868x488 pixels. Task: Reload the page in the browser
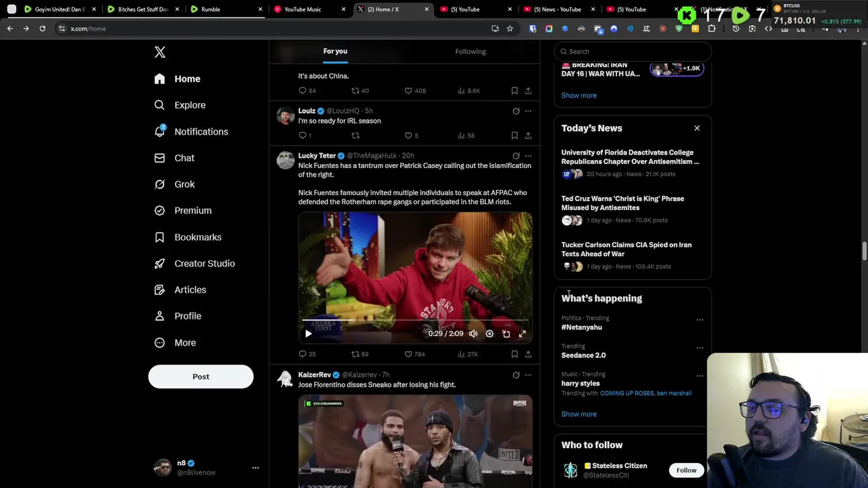click(42, 28)
